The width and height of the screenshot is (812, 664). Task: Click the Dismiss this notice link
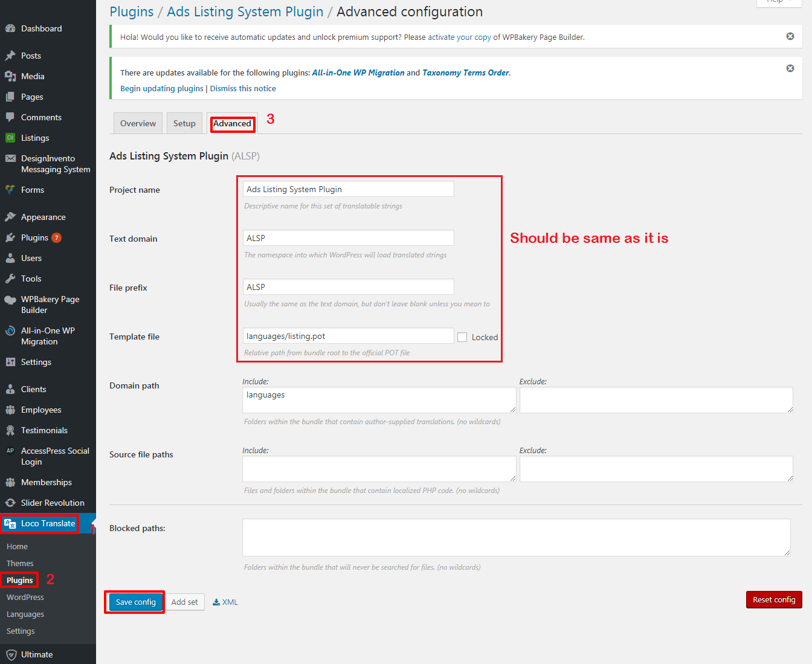tap(243, 88)
